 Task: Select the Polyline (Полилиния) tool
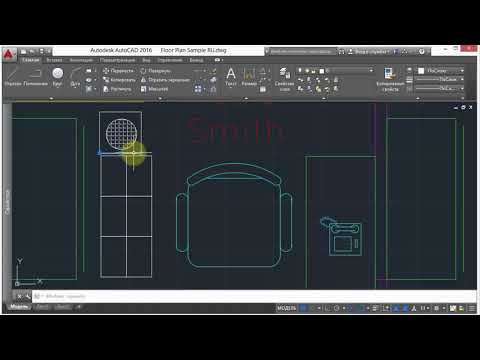click(x=35, y=77)
